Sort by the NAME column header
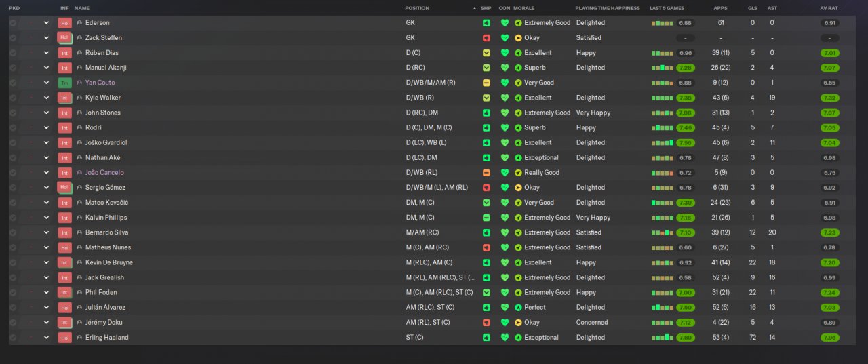The width and height of the screenshot is (868, 364). [81, 8]
